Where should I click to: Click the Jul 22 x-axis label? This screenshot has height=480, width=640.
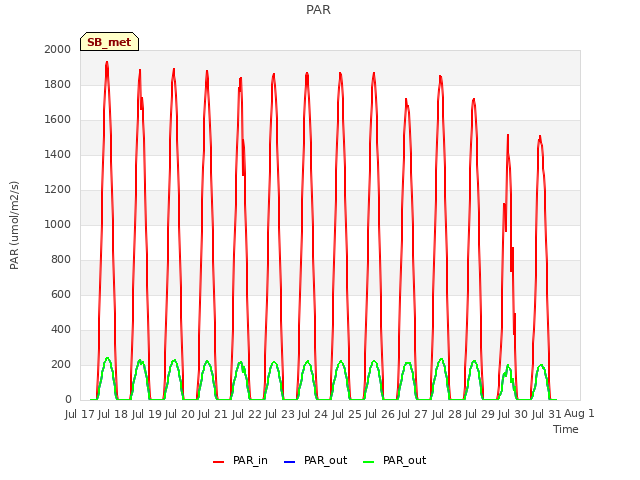[x=247, y=414]
